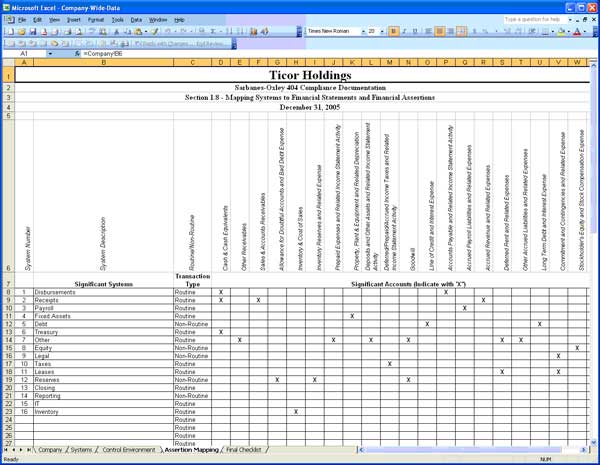The height and width of the screenshot is (465, 600).
Task: Click the formula bar showing =Company!B6
Action: (337, 54)
